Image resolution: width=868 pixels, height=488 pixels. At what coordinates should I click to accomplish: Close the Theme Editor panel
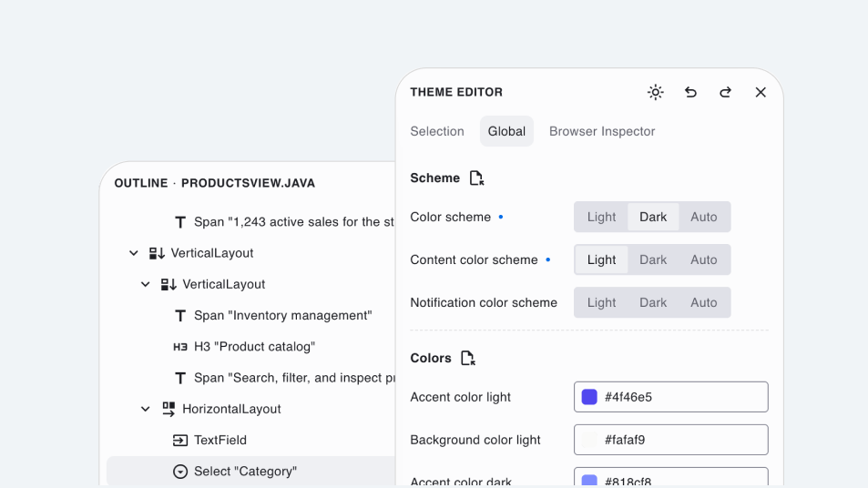[x=761, y=92]
